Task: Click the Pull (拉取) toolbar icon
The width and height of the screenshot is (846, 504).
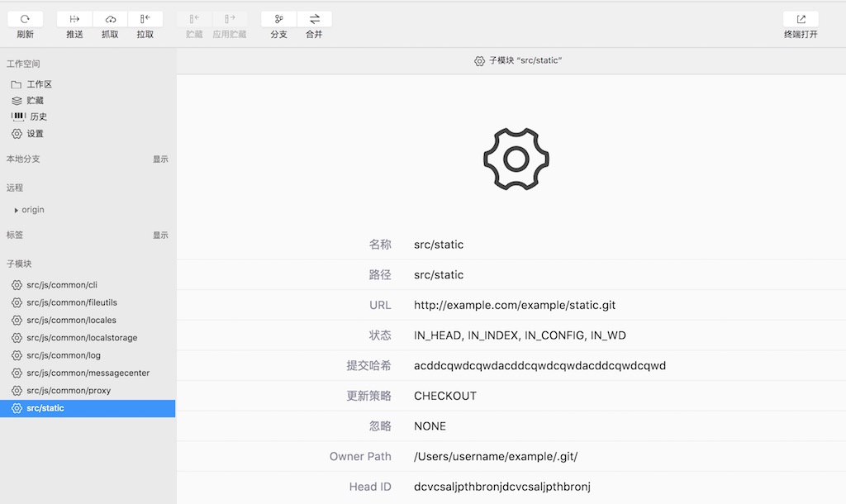Action: click(x=145, y=19)
